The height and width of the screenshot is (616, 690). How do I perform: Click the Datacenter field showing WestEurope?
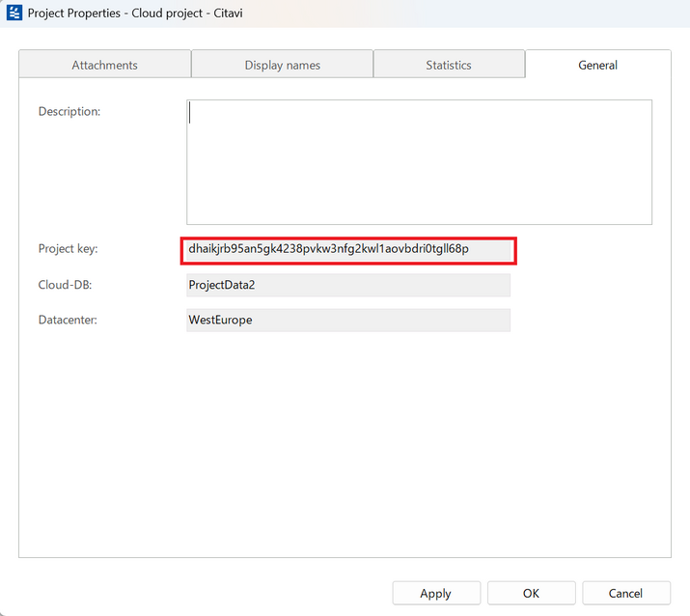coord(348,321)
